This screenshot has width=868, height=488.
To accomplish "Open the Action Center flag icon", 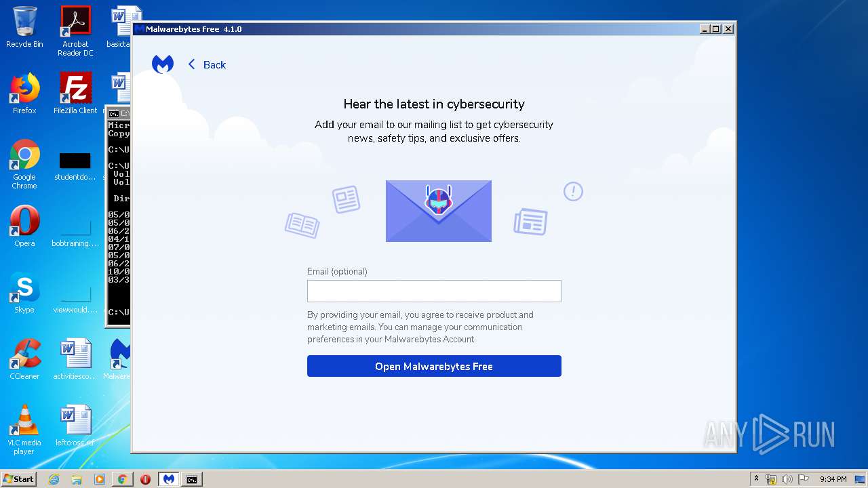I will point(804,479).
